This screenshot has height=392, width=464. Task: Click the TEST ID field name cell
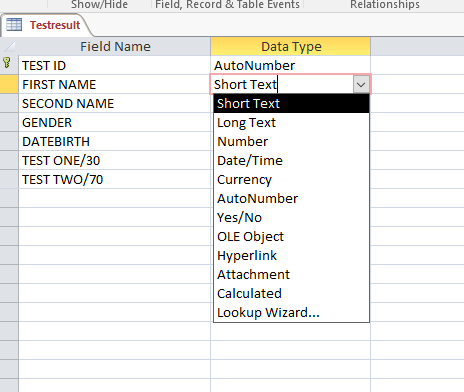tap(115, 65)
